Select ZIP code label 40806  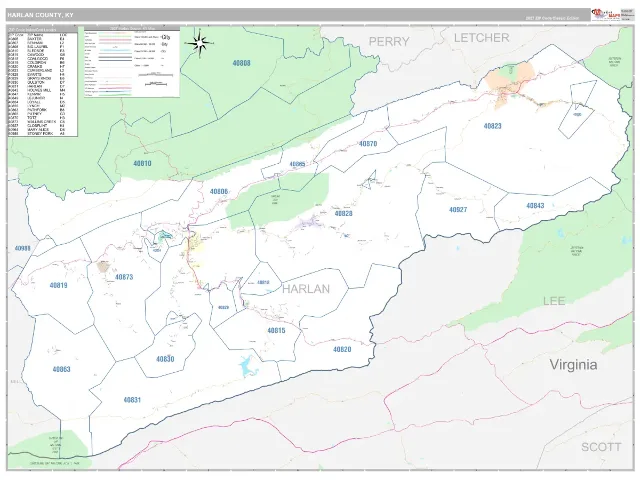pyautogui.click(x=219, y=191)
